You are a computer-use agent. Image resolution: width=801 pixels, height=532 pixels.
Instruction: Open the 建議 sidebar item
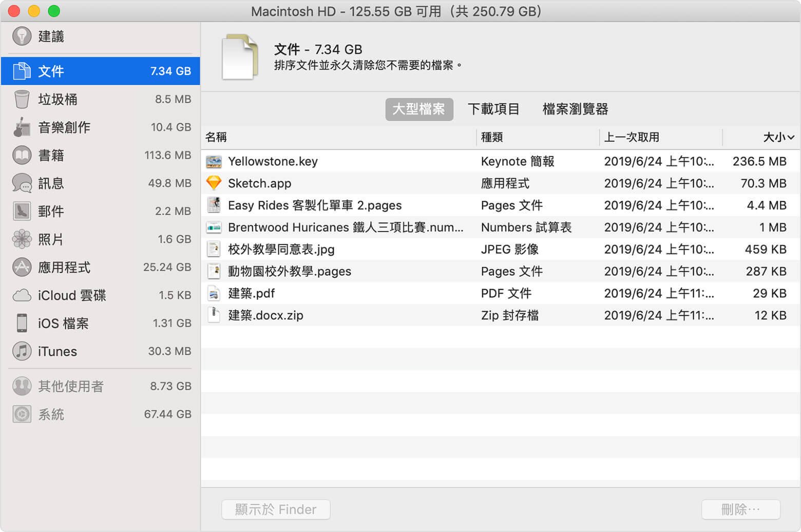tap(101, 36)
